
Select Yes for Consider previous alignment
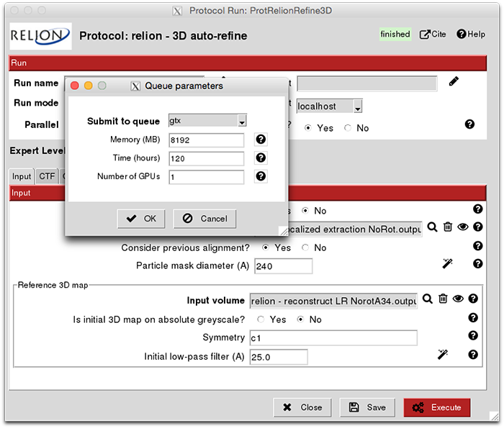(x=266, y=247)
